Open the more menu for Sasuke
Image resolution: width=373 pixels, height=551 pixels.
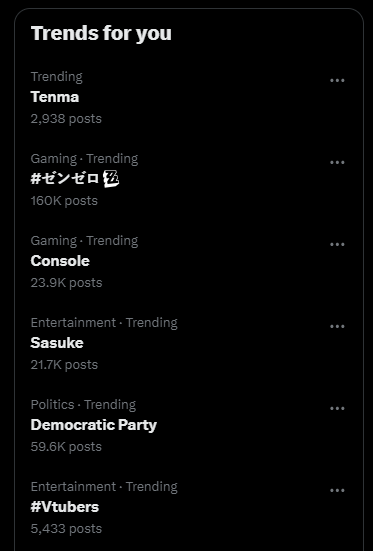[337, 326]
